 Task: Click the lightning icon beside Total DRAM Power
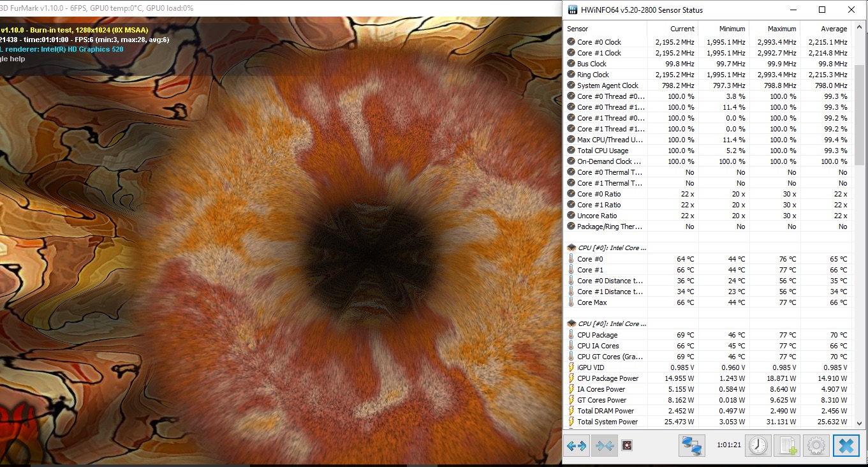tap(571, 411)
